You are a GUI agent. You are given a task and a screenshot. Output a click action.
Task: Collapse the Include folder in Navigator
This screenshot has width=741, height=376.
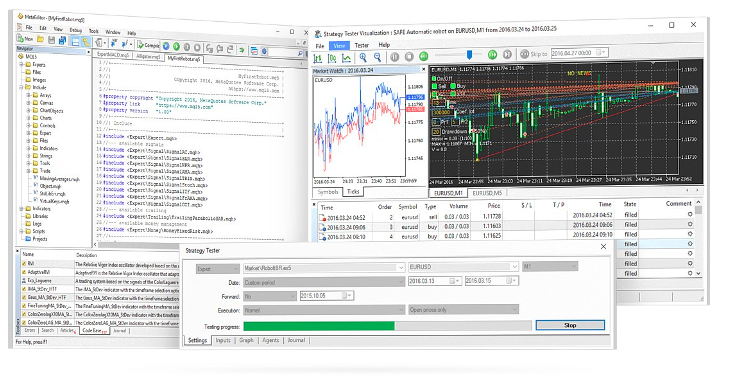(22, 87)
